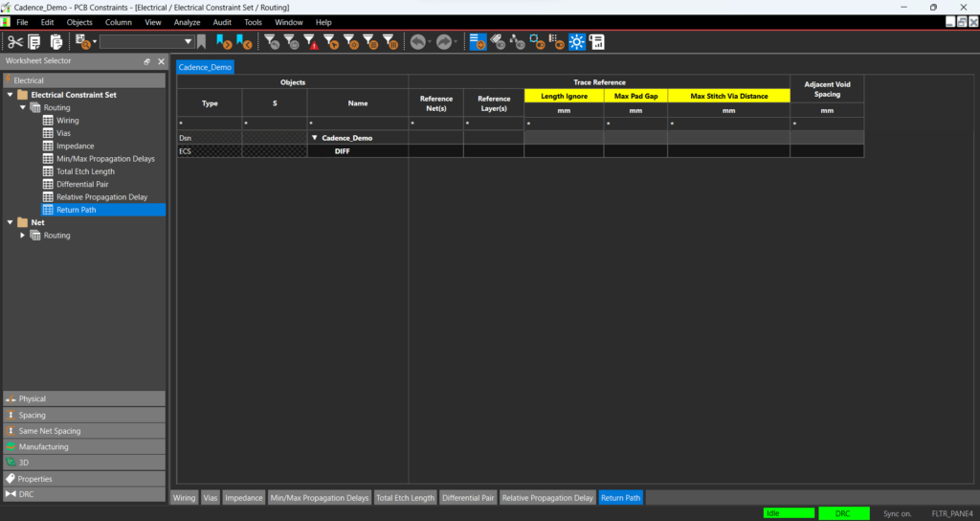Click the Length Ignore yellow column header
This screenshot has height=521, width=980.
pos(564,97)
